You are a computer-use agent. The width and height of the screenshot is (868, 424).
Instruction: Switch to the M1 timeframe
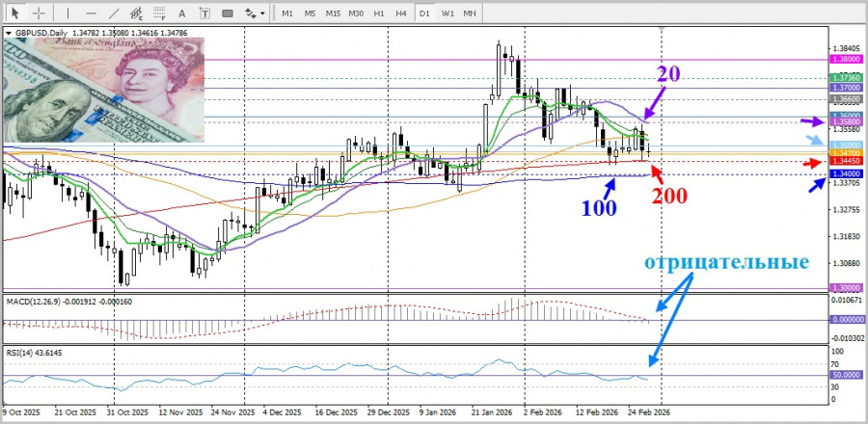287,13
